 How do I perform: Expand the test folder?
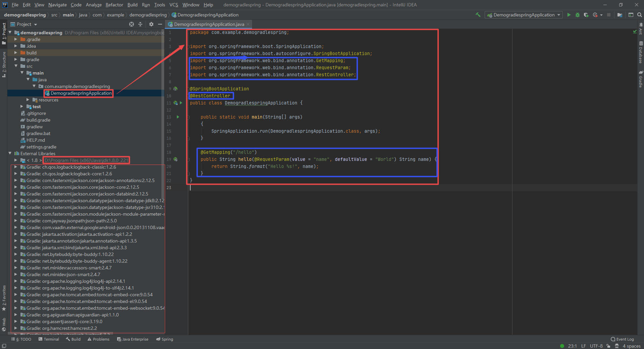[x=22, y=106]
